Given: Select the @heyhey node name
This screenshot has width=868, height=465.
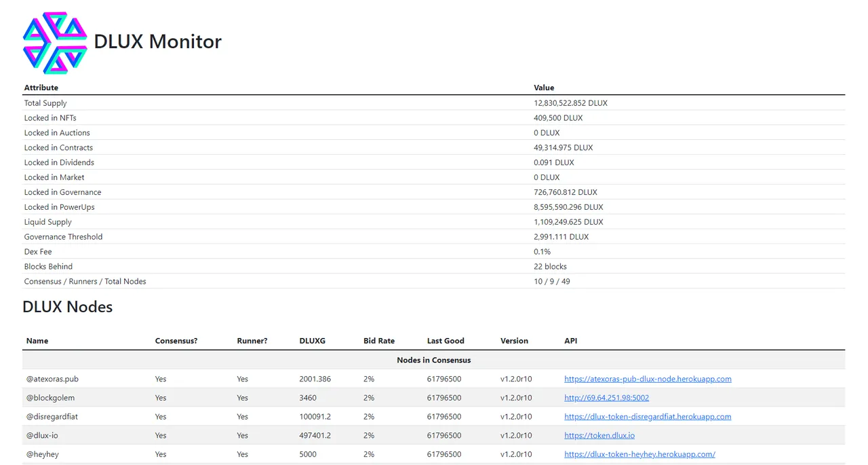Looking at the screenshot, I should (x=43, y=455).
